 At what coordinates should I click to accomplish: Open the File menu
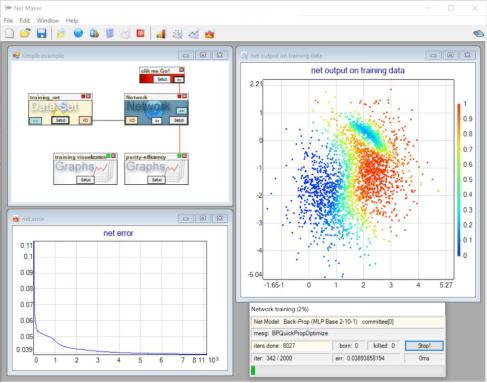coord(8,21)
